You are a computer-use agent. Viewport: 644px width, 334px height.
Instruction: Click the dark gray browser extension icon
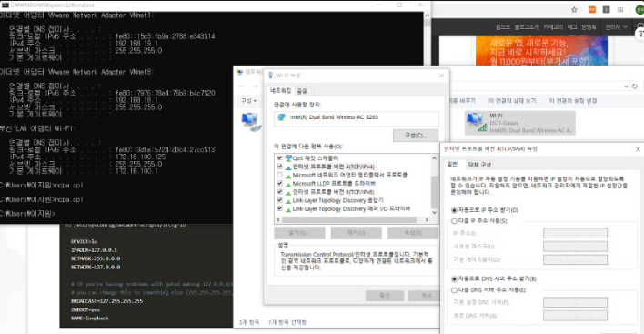(x=606, y=9)
